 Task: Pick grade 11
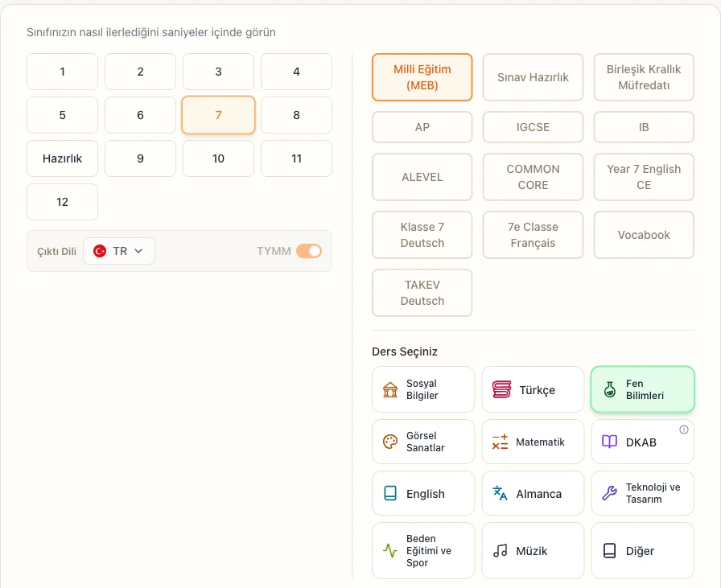click(297, 158)
